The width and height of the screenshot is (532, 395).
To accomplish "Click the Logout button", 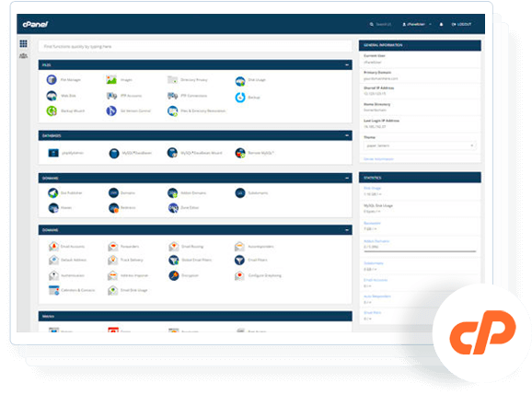I will pyautogui.click(x=461, y=25).
